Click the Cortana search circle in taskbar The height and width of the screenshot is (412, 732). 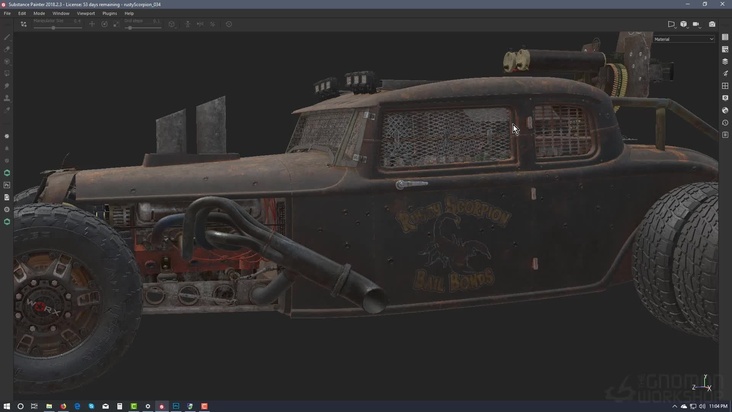(x=21, y=406)
